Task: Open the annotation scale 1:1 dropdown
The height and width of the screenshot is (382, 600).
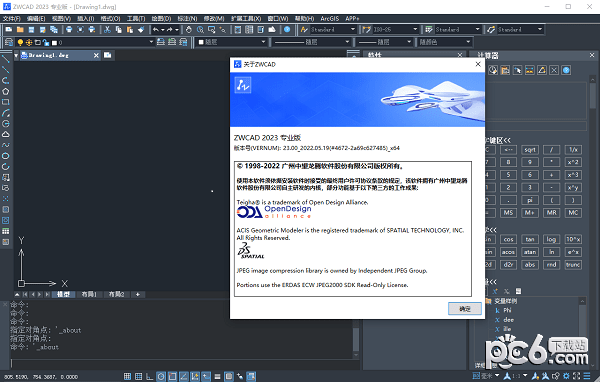Action: click(525, 376)
